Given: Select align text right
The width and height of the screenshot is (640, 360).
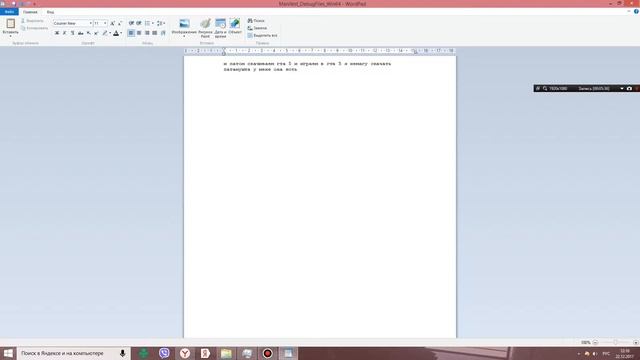Looking at the screenshot, I should [x=147, y=33].
